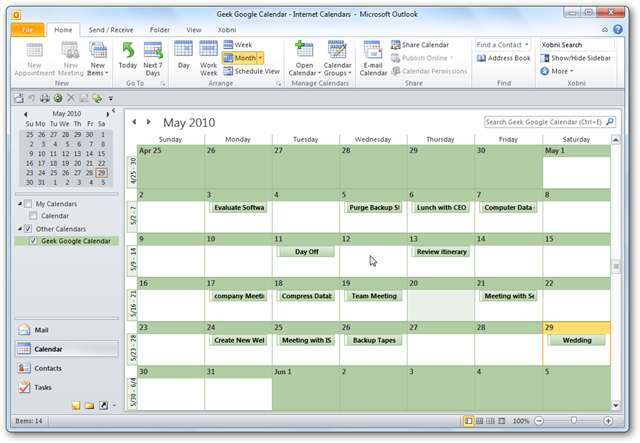Go forward one month in main calendar
The image size is (640, 443).
(149, 122)
